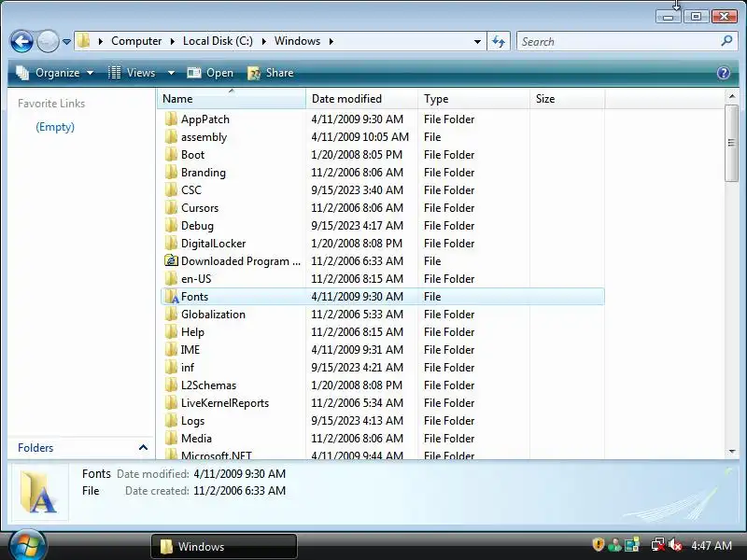Image resolution: width=747 pixels, height=560 pixels.
Task: Expand the arrow after Computer breadcrumb
Action: [173, 41]
